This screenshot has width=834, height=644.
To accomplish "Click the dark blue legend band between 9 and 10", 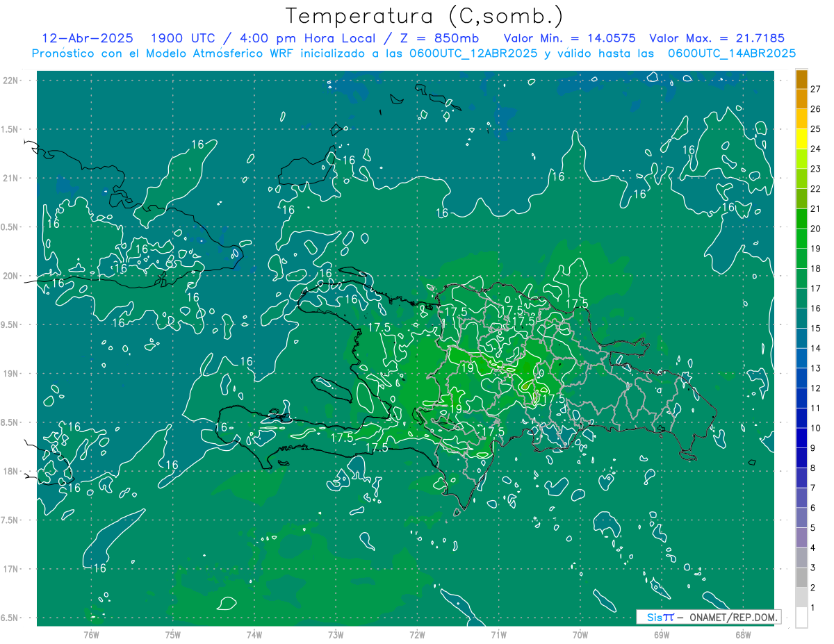I will point(801,438).
